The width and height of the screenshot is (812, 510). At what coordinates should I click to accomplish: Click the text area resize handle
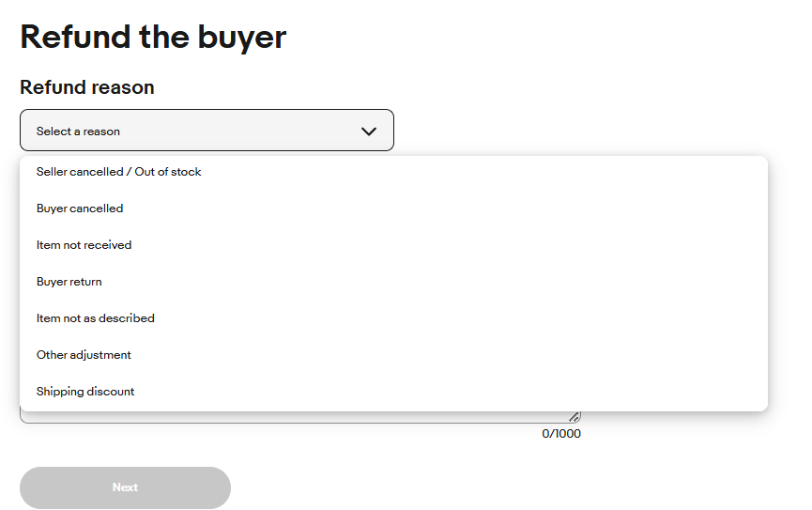575,417
